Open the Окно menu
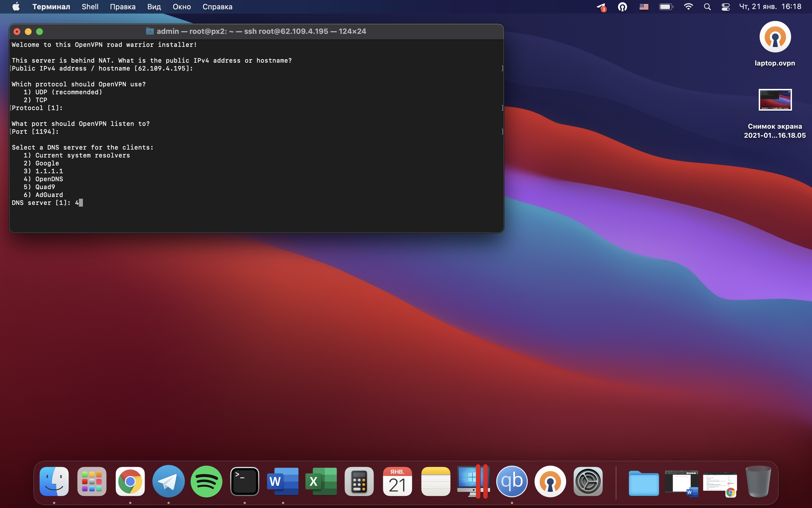Viewport: 812px width, 508px height. 182,7
